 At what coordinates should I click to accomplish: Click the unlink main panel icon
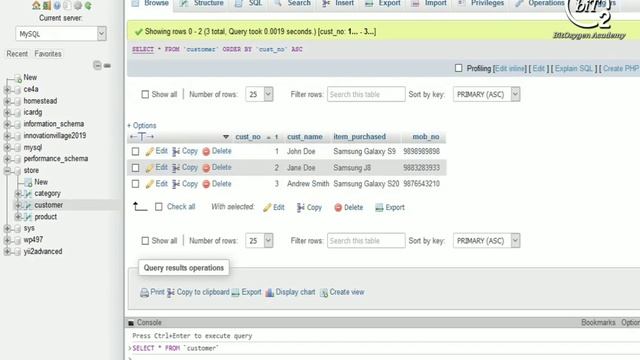point(107,65)
